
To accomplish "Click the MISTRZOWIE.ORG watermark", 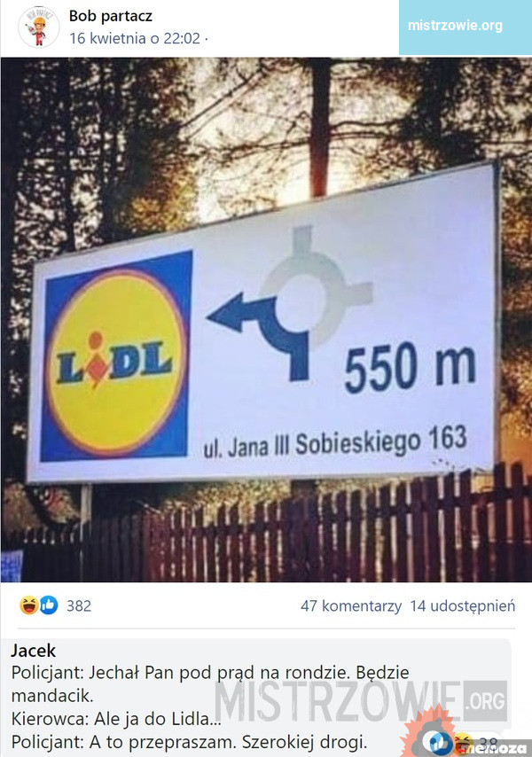I will [x=360, y=700].
